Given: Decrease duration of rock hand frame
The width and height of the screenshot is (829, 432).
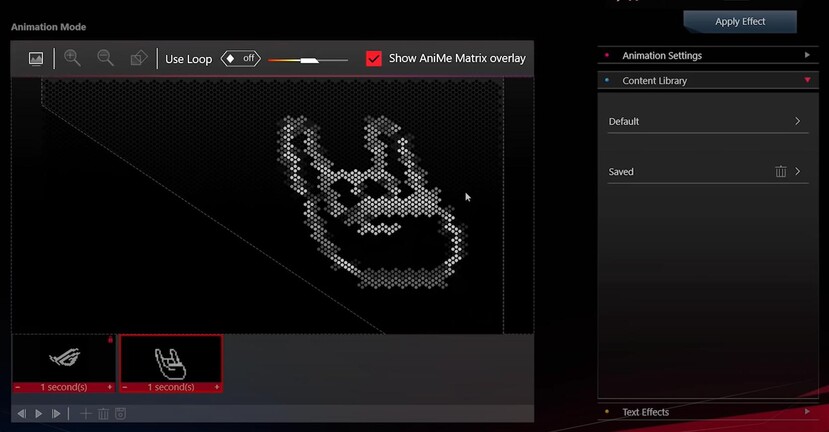Looking at the screenshot, I should point(125,388).
